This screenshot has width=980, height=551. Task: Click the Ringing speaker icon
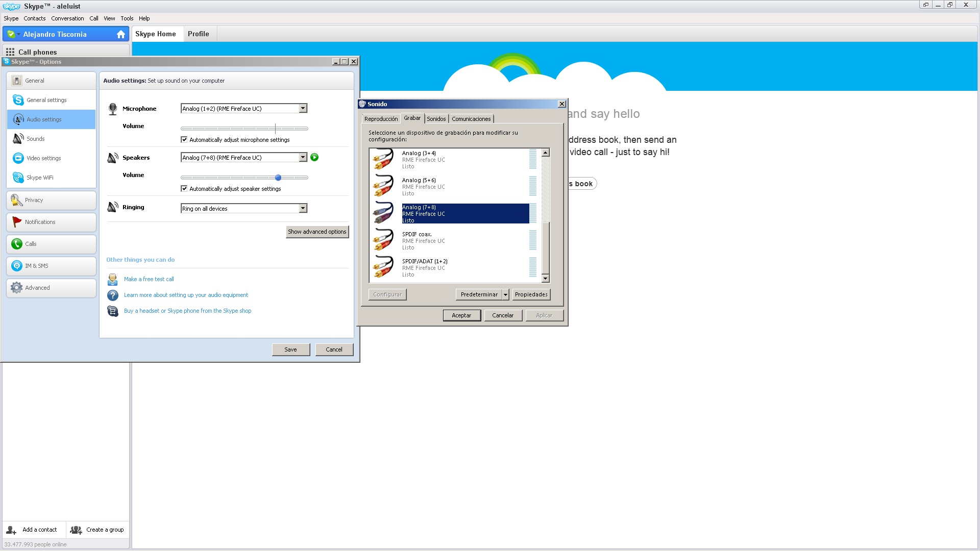(113, 207)
